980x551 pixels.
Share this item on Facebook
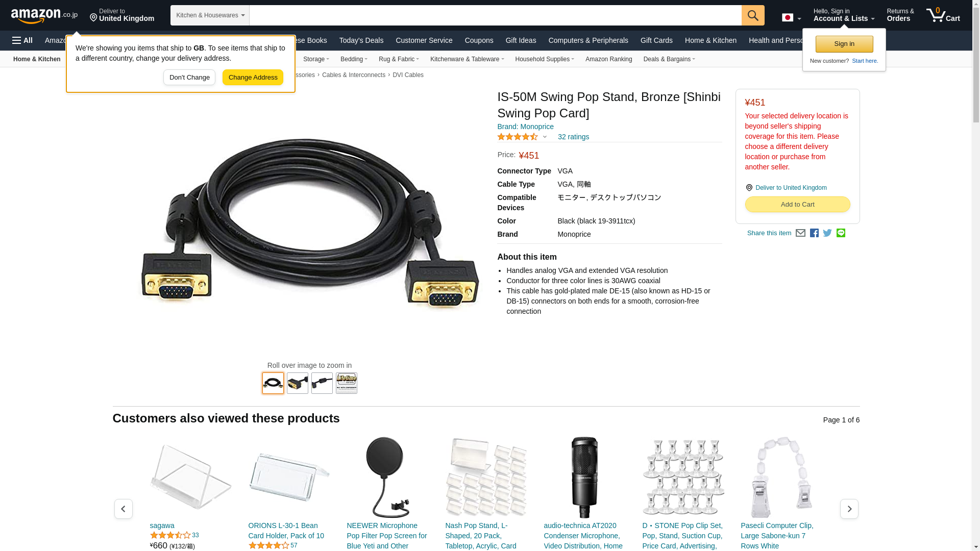814,233
